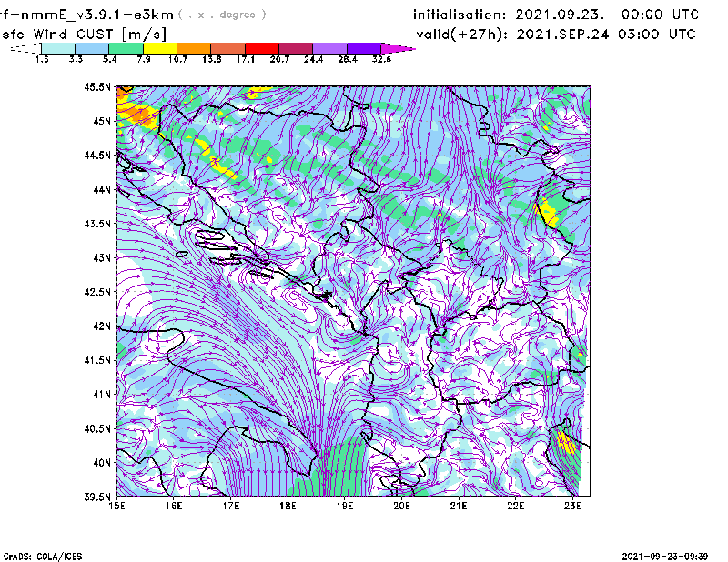
Task: Click the 32.6 legend value
Action: click(381, 59)
